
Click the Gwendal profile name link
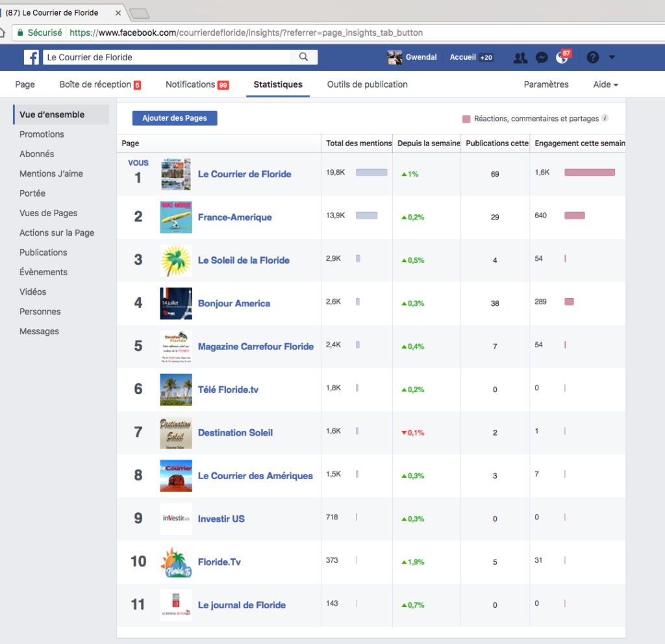tap(421, 57)
